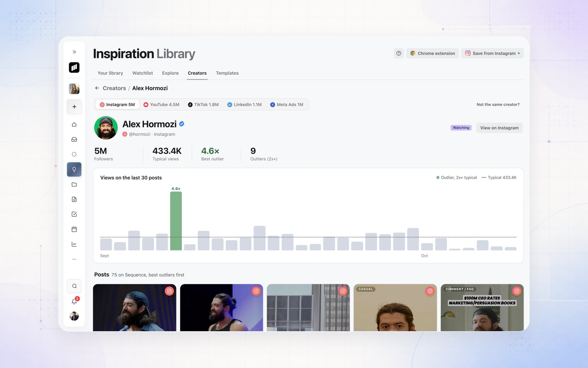Screen dimensions: 588x368
Task: Open search with the magnifier icon
Action: (74, 286)
